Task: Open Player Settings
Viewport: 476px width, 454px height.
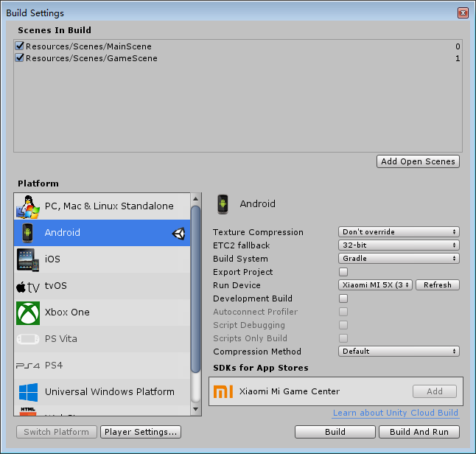Action: (141, 432)
